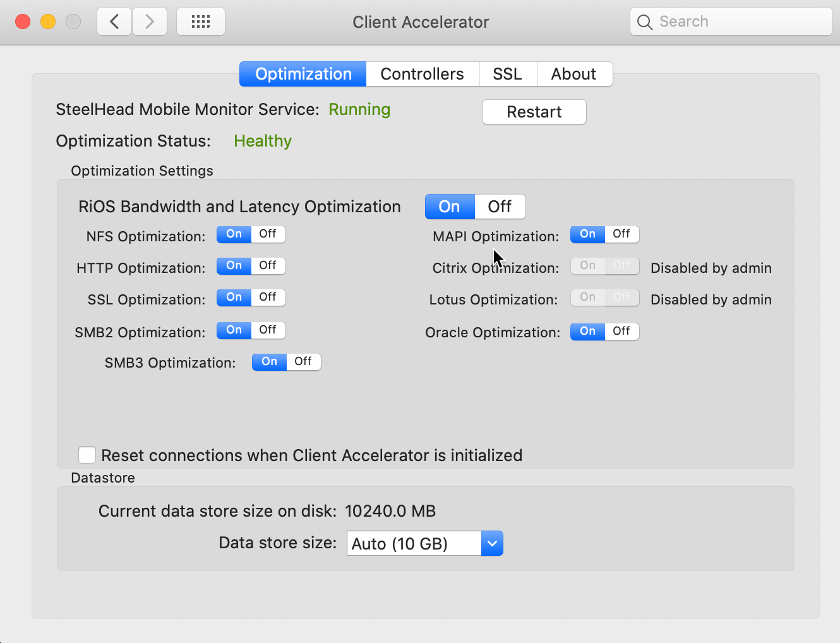Go back using the toolbar back arrow
840x643 pixels.
pyautogui.click(x=114, y=22)
